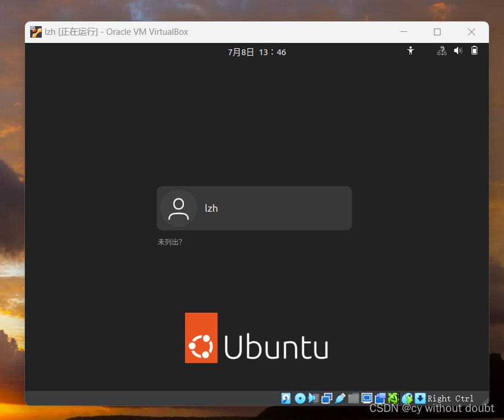This screenshot has height=420, width=504.
Task: Click the battery icon in the top bar
Action: point(474,51)
